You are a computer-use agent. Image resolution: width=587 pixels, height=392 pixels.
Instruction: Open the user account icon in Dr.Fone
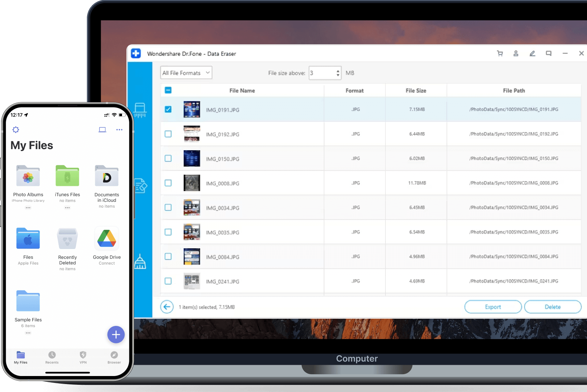coord(516,53)
